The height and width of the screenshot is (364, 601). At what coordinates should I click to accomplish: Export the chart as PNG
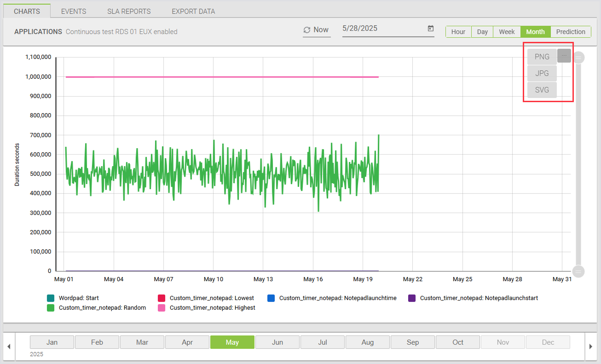[x=542, y=57]
